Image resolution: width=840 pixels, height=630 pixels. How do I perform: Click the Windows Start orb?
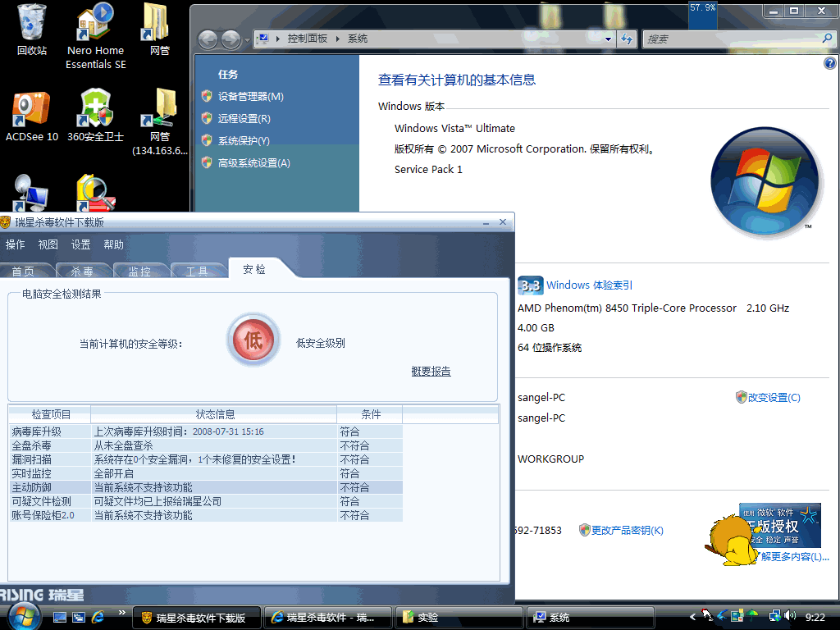pos(22,616)
